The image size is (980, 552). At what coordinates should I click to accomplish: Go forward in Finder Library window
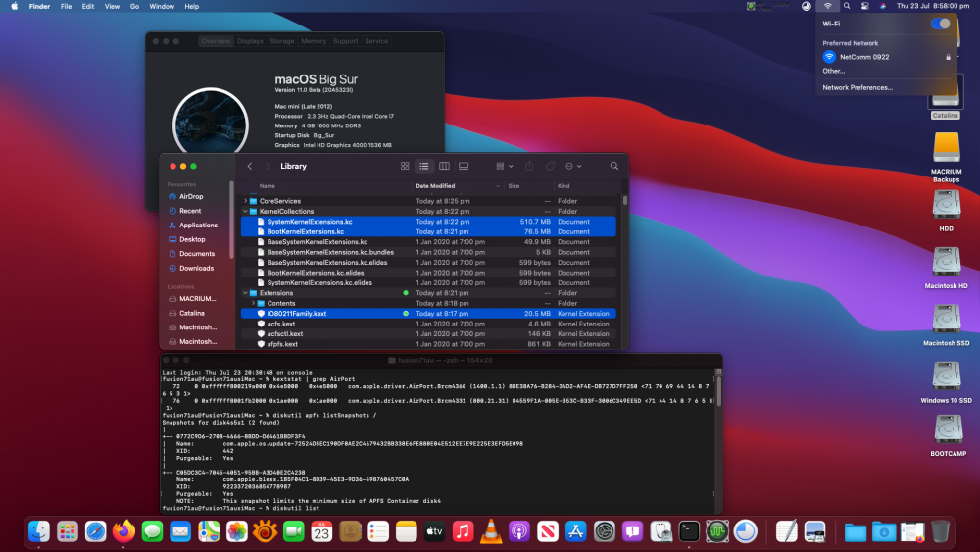pos(268,166)
